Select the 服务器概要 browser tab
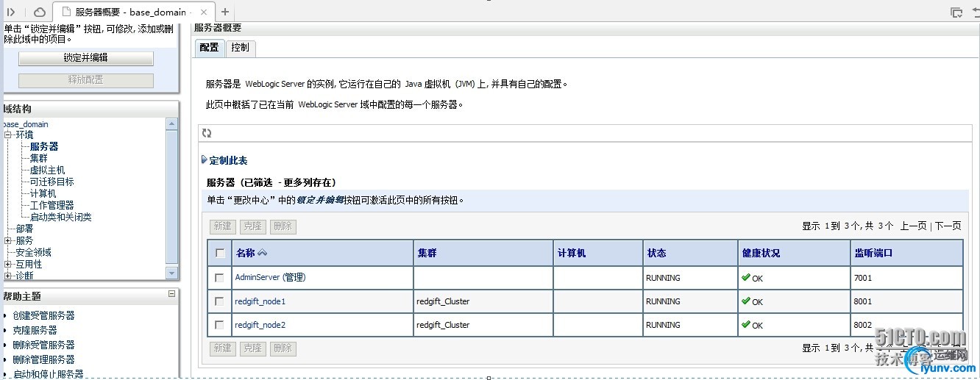980x380 pixels. tap(135, 12)
